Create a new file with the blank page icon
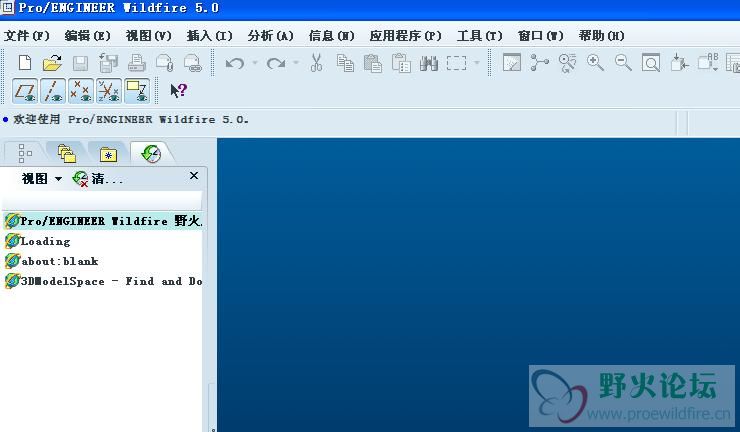 click(x=25, y=62)
